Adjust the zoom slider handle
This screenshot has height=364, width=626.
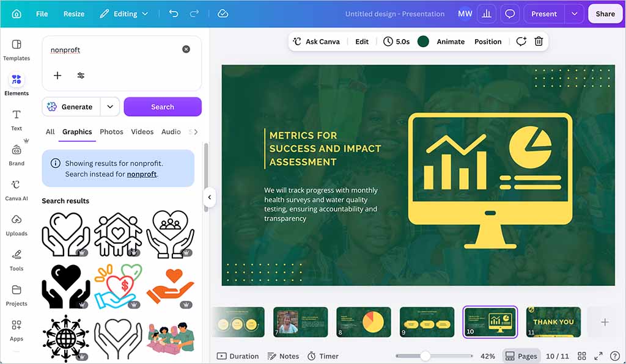[x=425, y=356]
